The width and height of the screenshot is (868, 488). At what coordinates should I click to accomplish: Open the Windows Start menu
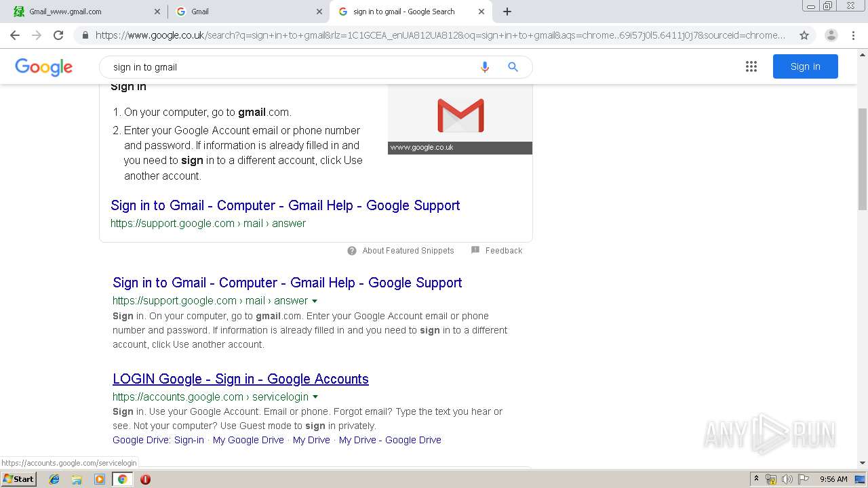18,479
